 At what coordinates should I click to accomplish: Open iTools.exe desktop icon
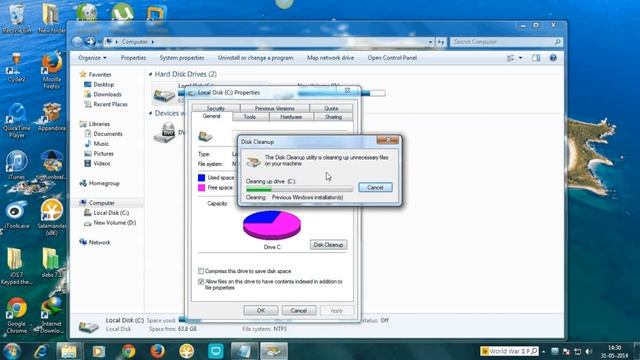pyautogui.click(x=16, y=214)
